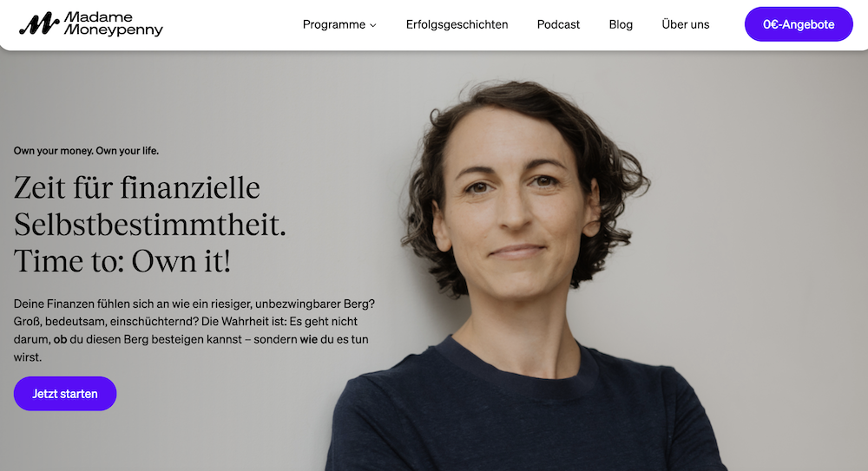This screenshot has height=471, width=868.
Task: Click the 'Time to: Own it!' line
Action: click(x=122, y=261)
